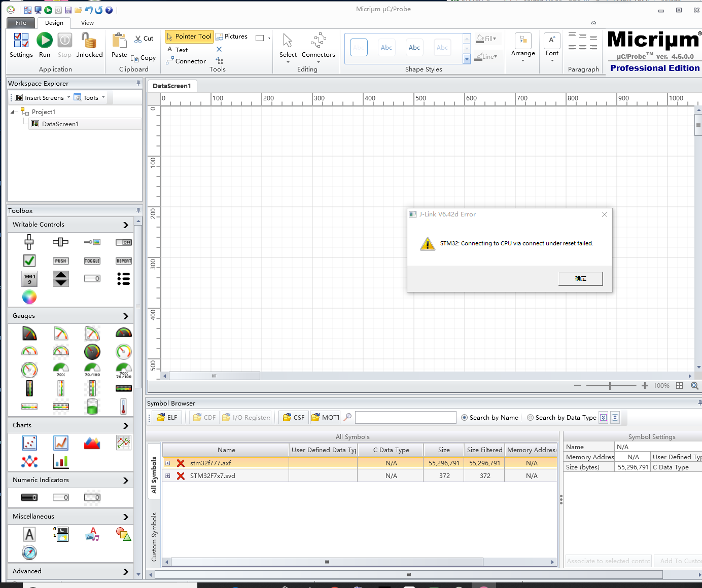Pick the TOGGLE button control
This screenshot has width=702, height=588.
pos(92,261)
